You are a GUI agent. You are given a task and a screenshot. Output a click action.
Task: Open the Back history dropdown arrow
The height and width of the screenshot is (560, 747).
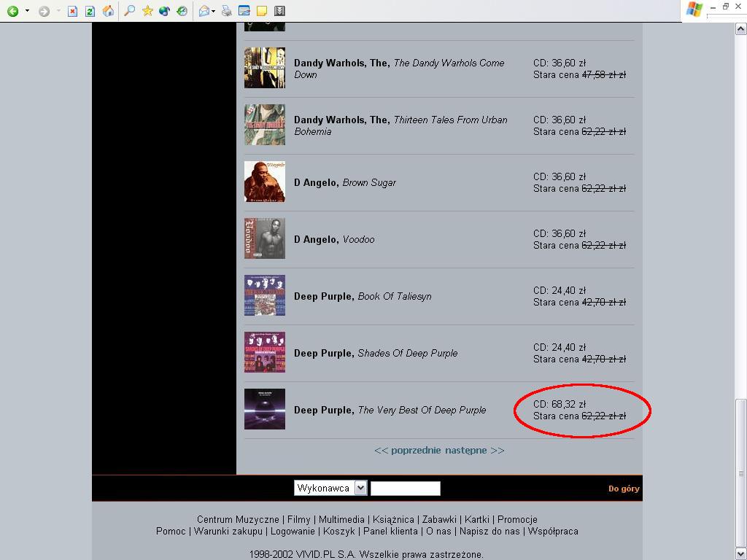(27, 10)
